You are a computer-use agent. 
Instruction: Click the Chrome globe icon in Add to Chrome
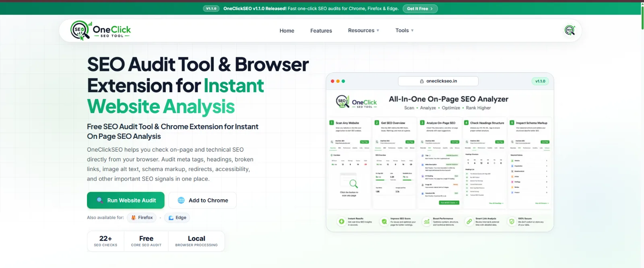click(x=181, y=200)
